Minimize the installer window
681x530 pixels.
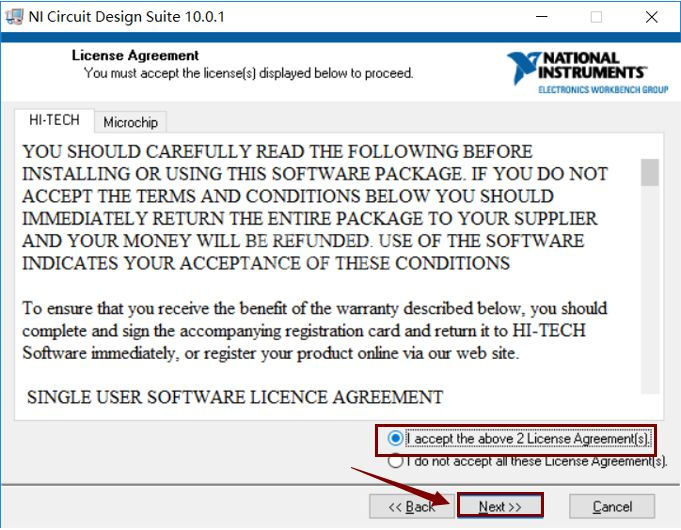[x=542, y=17]
